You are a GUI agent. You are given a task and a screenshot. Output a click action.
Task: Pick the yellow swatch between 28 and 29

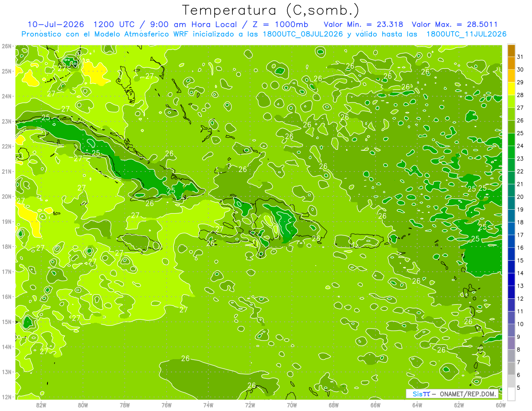[511, 89]
